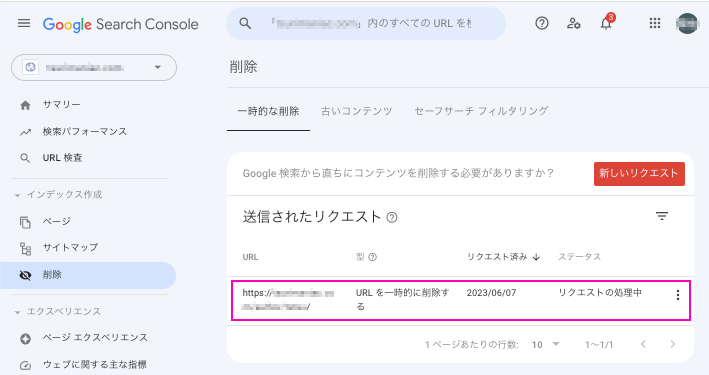This screenshot has width=709, height=375.
Task: Switch to 一時的な削除 tab
Action: [268, 111]
